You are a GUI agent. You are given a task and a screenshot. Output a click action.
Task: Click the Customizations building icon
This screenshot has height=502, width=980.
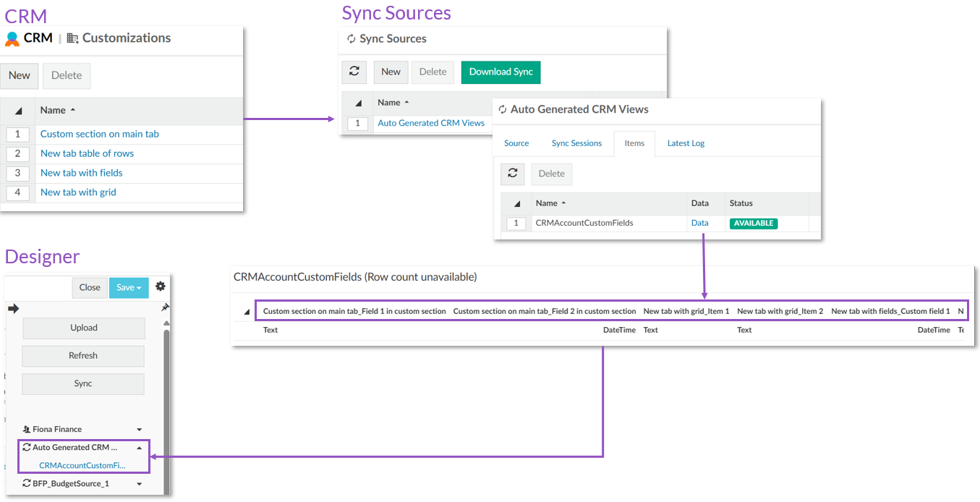click(x=72, y=38)
